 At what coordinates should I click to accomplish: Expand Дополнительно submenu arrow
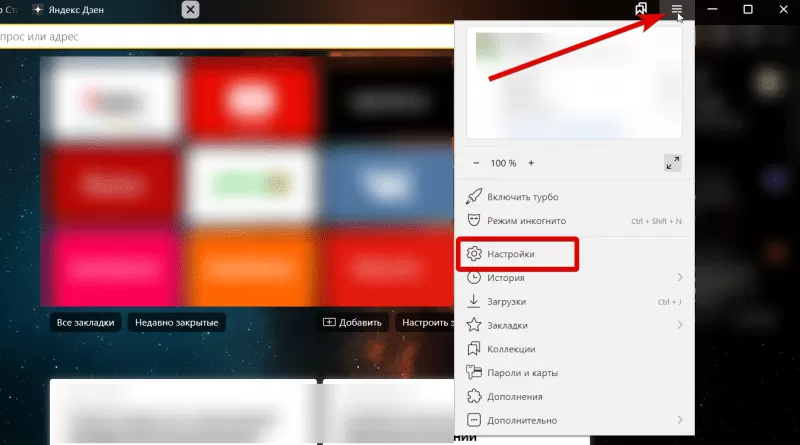(680, 419)
